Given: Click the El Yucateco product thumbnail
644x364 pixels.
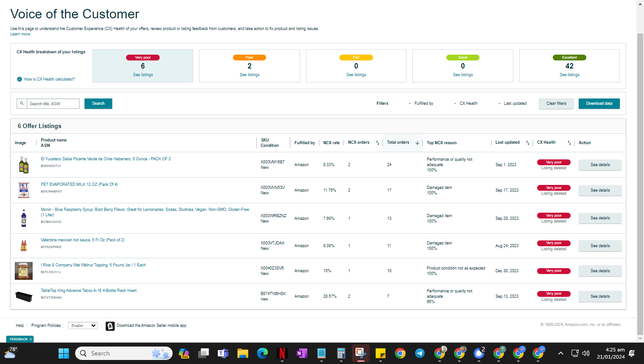Looking at the screenshot, I should 24,165.
